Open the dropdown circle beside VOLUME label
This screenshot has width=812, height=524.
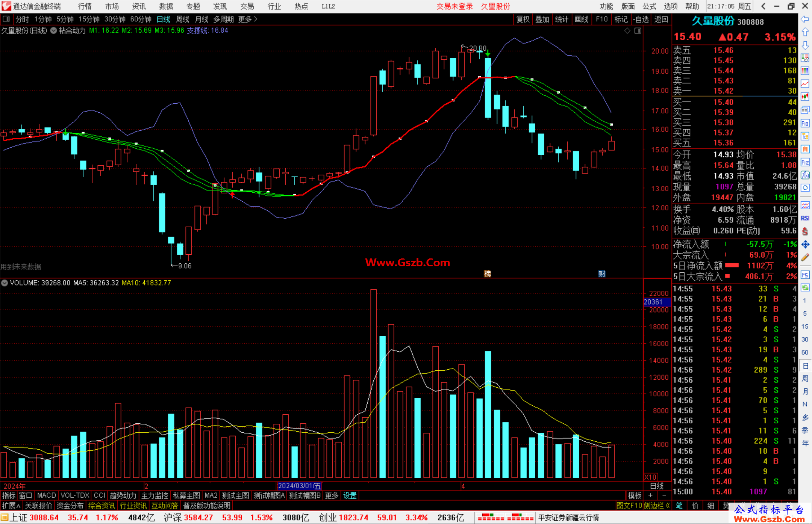pos(5,282)
